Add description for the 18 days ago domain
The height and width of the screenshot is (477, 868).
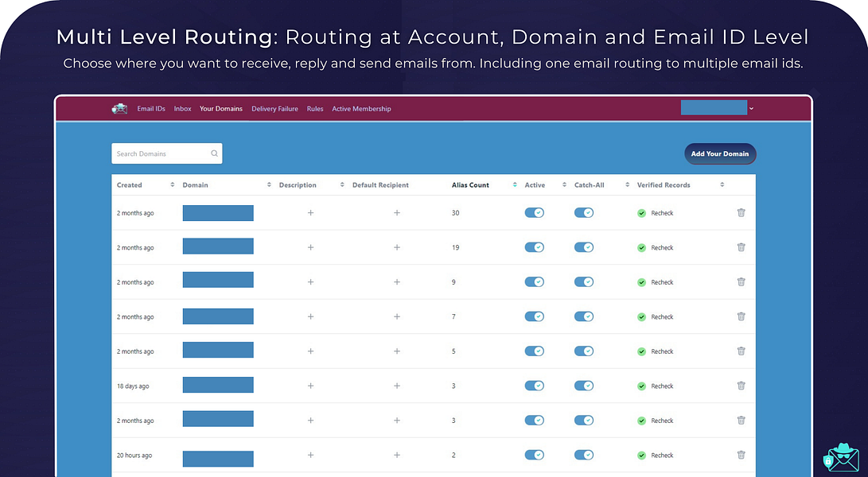[x=310, y=386]
